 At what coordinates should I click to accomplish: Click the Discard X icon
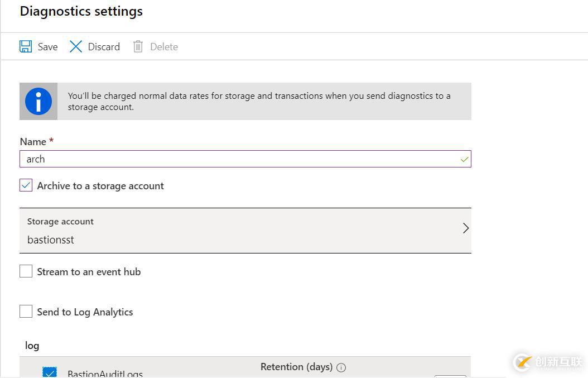pyautogui.click(x=76, y=46)
